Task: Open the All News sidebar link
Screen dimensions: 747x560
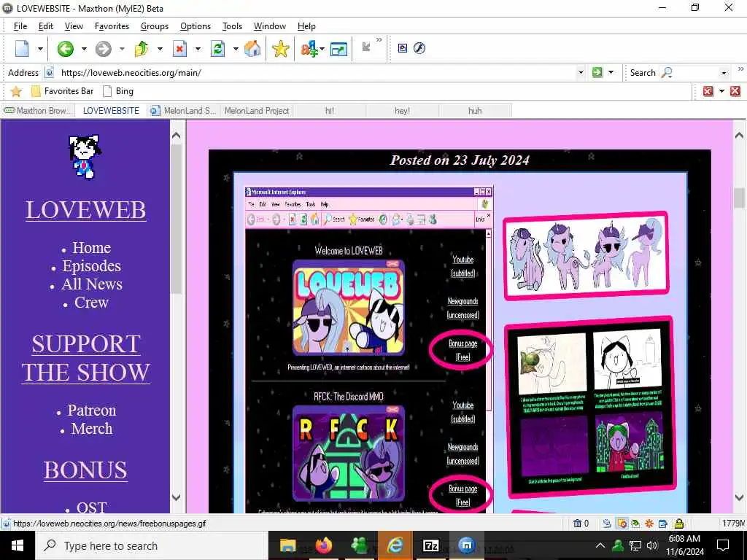Action: (x=91, y=284)
